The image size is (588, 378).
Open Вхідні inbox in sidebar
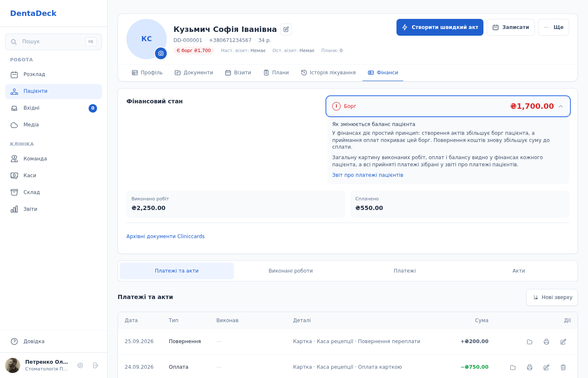click(53, 108)
